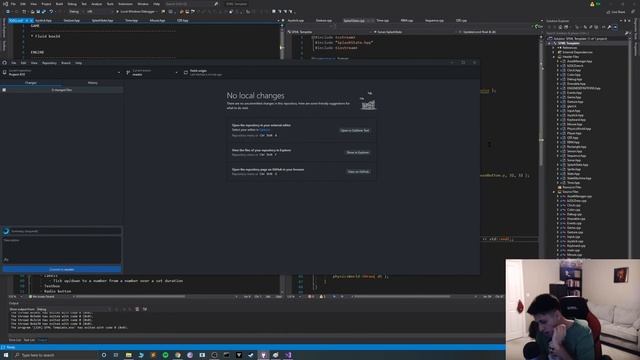Click Solution Explorer Home icon
Viewport: 640px width, 360px height.
tap(561, 27)
